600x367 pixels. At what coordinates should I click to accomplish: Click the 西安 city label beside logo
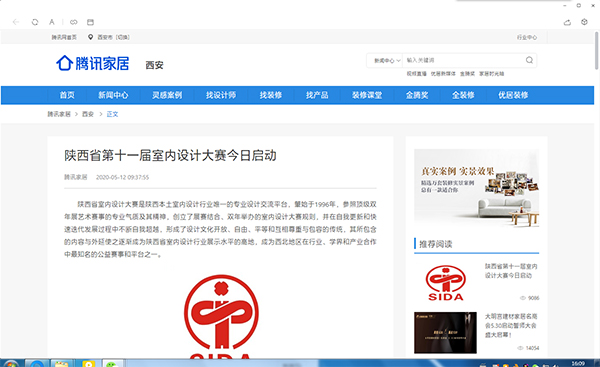pos(155,65)
